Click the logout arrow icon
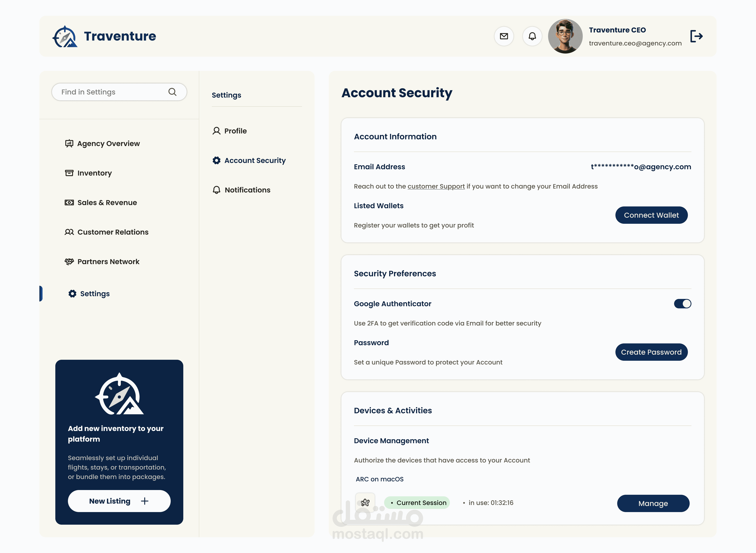756x553 pixels. (696, 36)
